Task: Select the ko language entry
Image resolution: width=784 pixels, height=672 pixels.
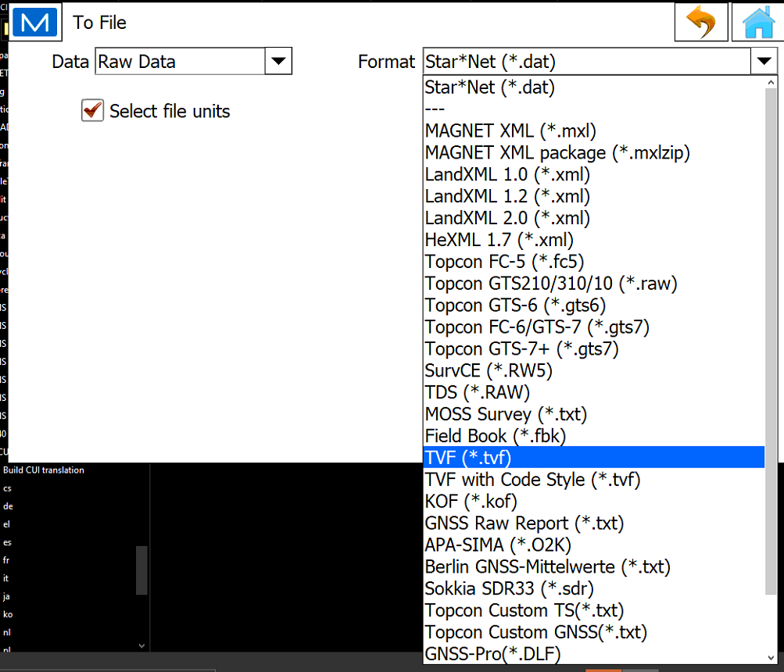Action: pyautogui.click(x=8, y=614)
